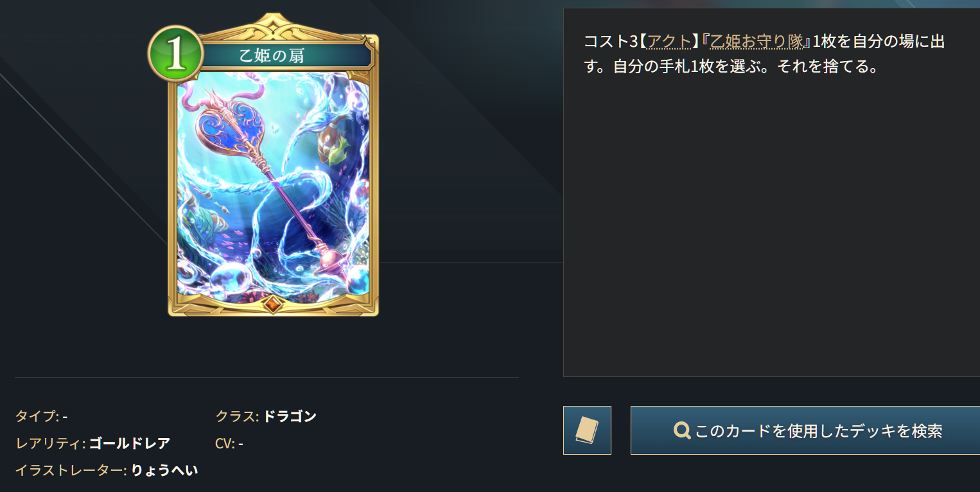Click the クラス label
980x492 pixels.
pyautogui.click(x=237, y=416)
